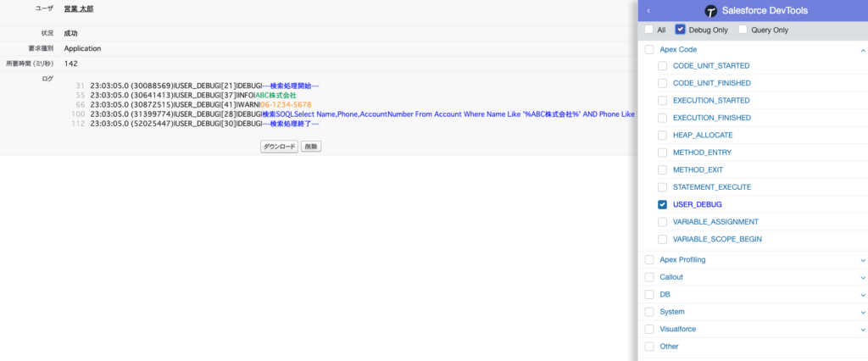Click the DB category label
Image resolution: width=868 pixels, height=361 pixels.
point(665,295)
